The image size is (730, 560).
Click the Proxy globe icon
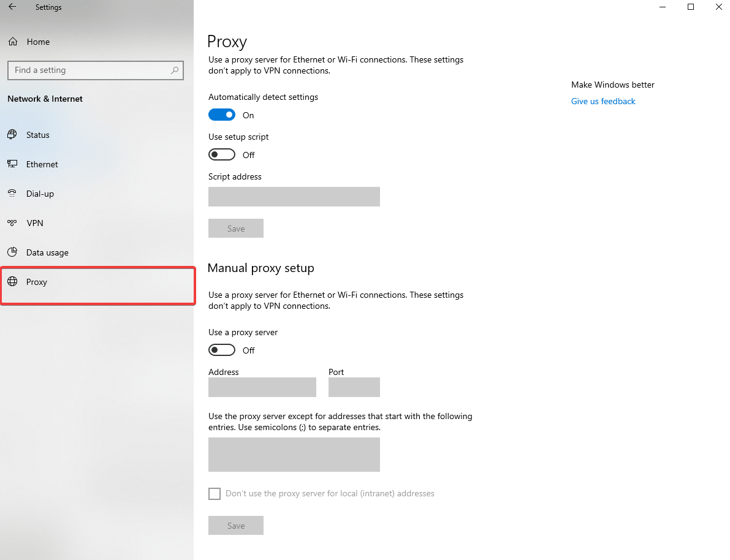13,282
